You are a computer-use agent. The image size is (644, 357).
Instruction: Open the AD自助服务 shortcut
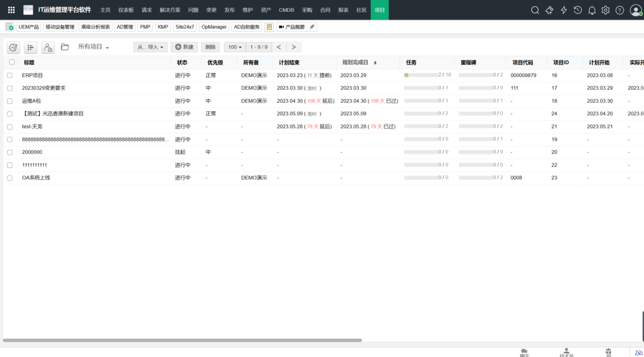click(x=247, y=27)
